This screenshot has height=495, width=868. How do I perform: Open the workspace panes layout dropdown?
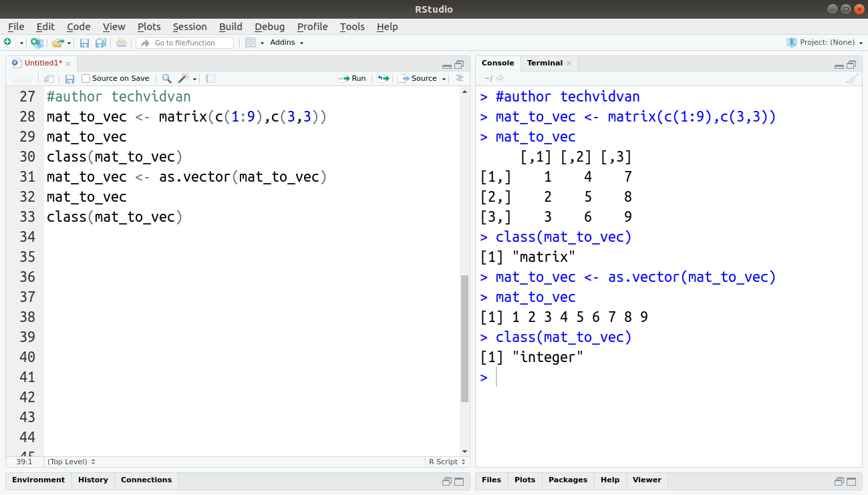255,43
